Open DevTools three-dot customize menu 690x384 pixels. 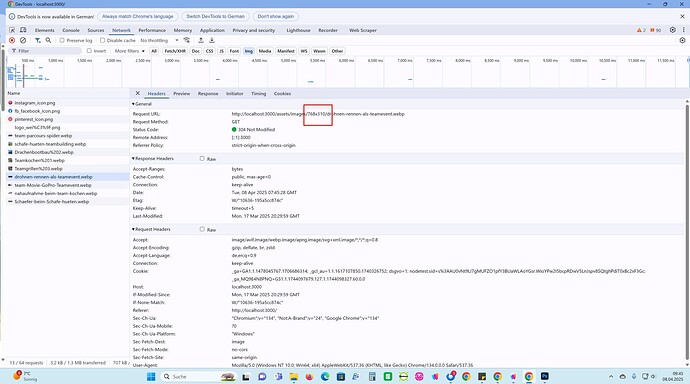coord(683,30)
